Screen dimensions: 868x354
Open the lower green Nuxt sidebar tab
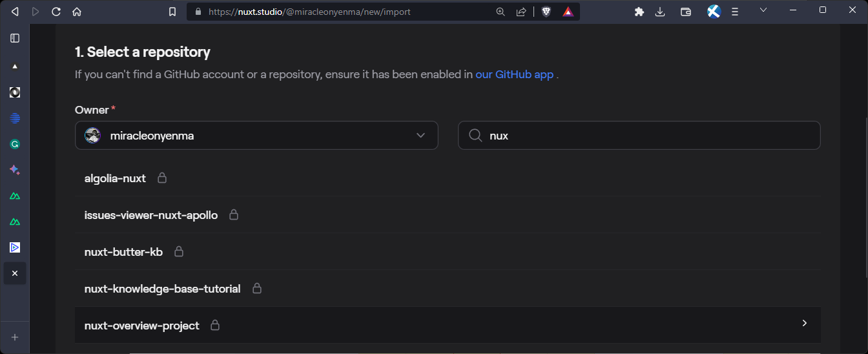(15, 222)
